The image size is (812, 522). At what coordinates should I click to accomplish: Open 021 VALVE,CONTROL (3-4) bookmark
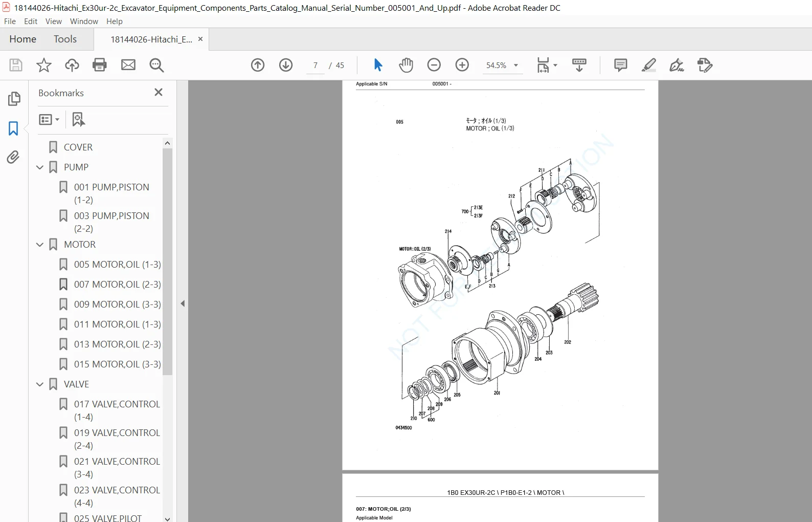tap(117, 468)
